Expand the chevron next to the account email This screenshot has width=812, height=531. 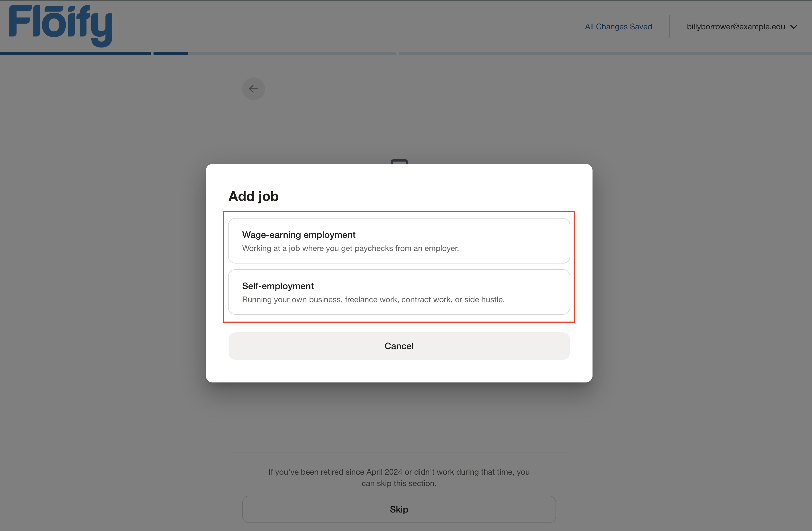coord(794,27)
